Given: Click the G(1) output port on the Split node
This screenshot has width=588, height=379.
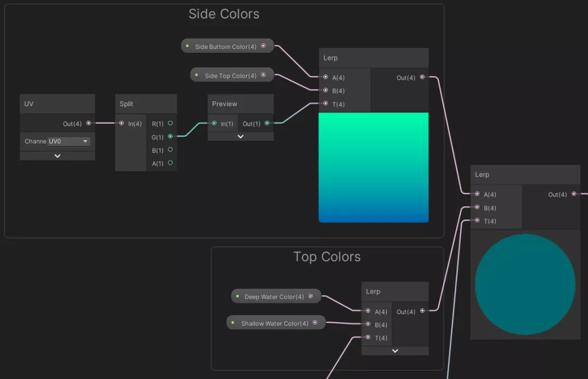Looking at the screenshot, I should tap(170, 137).
